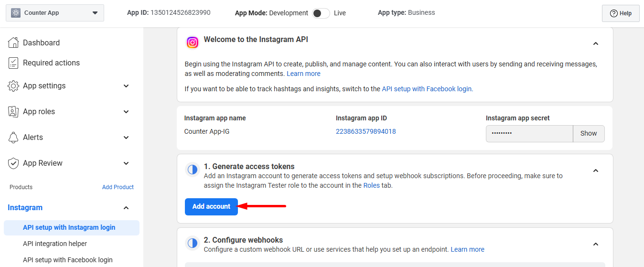Viewport: 644px width, 267px height.
Task: Click the Instagram app secret field
Action: tap(529, 134)
